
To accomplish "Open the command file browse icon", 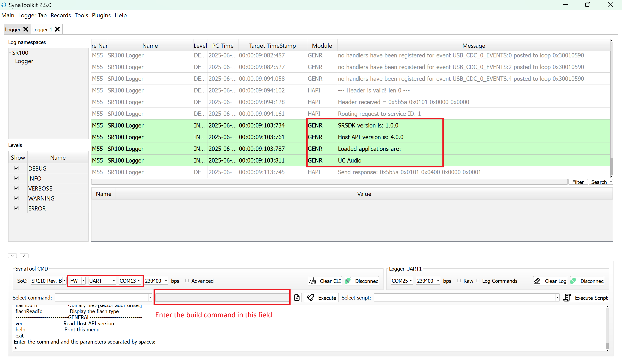I will point(297,298).
